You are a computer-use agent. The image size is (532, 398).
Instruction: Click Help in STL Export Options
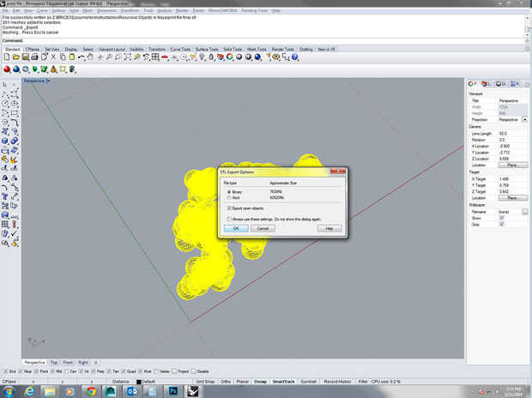[329, 228]
